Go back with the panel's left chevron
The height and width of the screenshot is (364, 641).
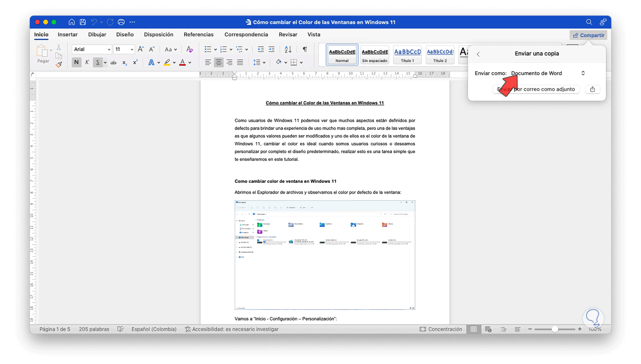tap(478, 54)
